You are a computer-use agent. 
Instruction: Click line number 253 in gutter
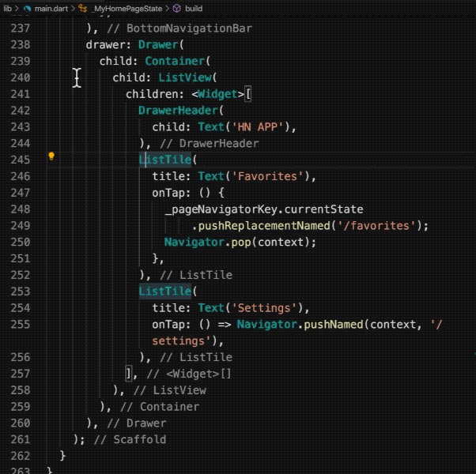[21, 292]
